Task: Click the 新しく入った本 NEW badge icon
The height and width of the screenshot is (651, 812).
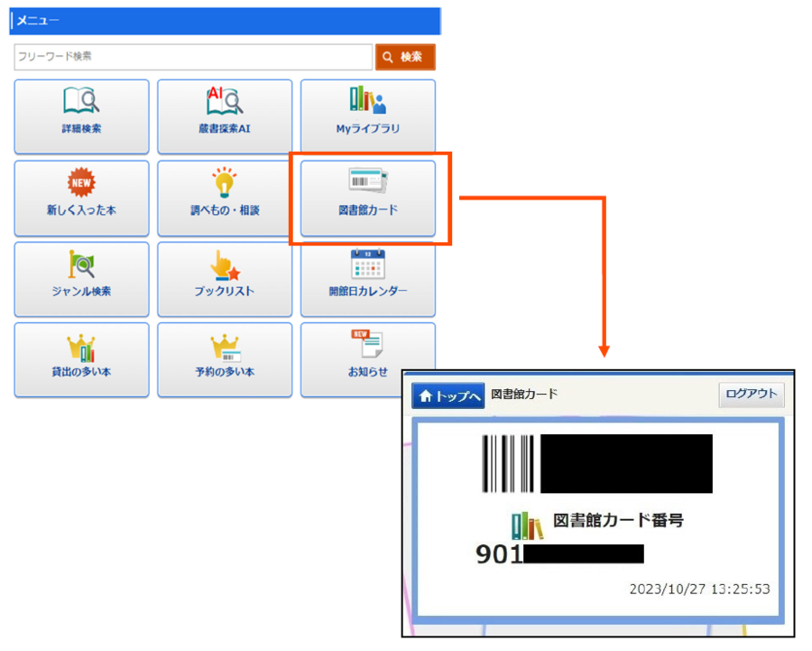Action: point(81,182)
